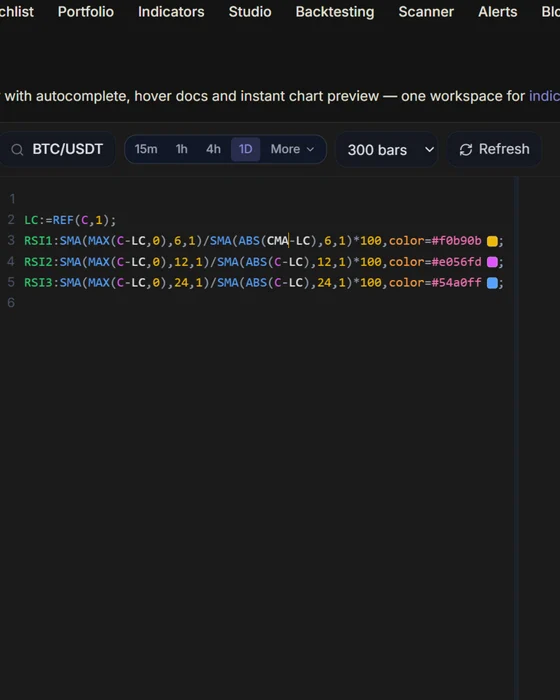Open the Portfolio nav item
The width and height of the screenshot is (560, 700).
pyautogui.click(x=86, y=12)
